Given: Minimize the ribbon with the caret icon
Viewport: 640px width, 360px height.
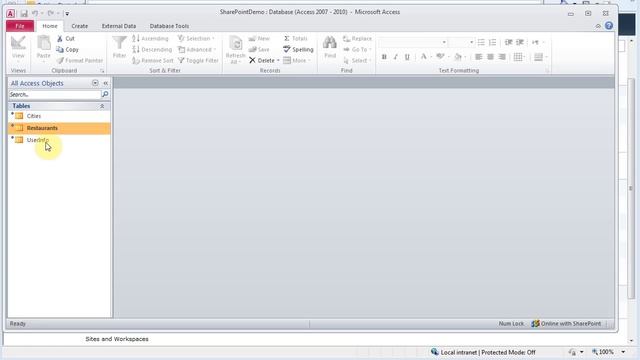Looking at the screenshot, I should (598, 26).
